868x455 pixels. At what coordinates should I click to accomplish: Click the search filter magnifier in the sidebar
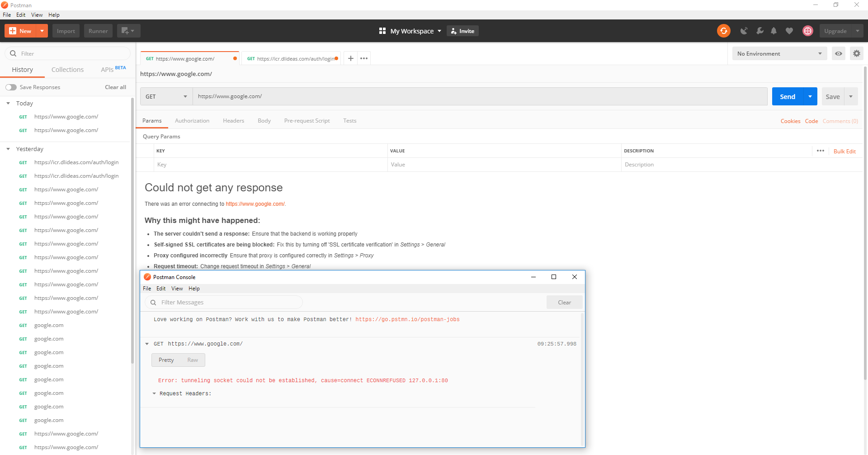pyautogui.click(x=13, y=53)
